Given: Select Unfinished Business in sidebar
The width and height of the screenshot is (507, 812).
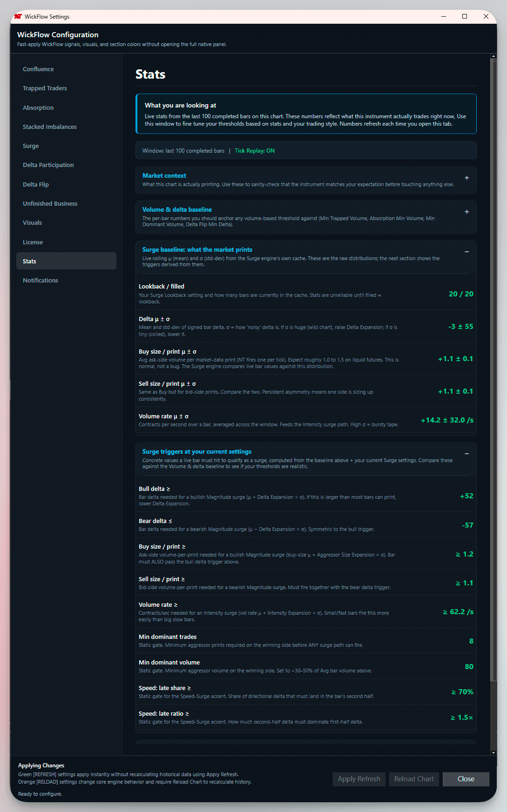Looking at the screenshot, I should pos(50,203).
